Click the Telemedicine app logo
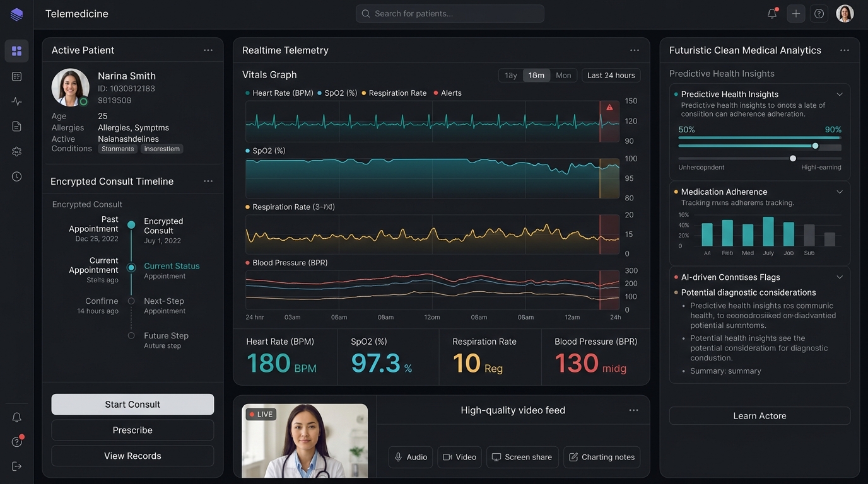This screenshot has width=868, height=484. tap(16, 14)
